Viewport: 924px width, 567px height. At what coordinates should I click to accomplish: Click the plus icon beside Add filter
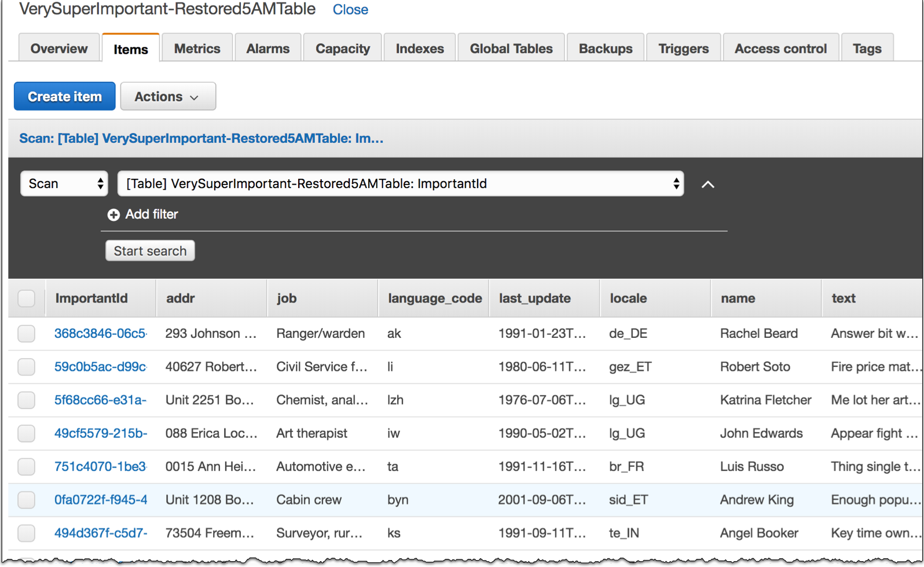coord(113,215)
